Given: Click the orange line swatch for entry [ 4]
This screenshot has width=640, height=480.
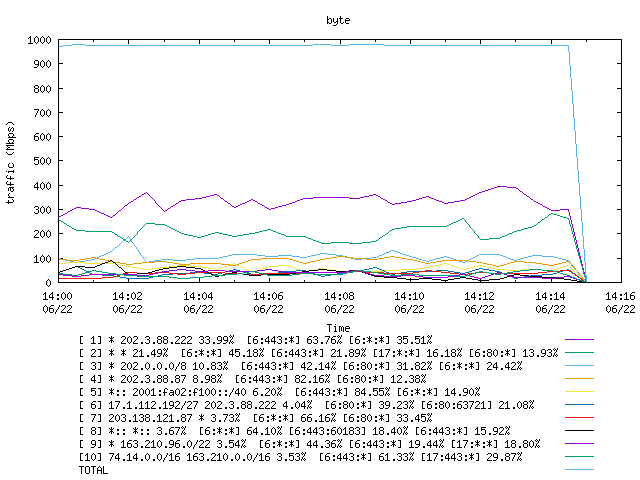Looking at the screenshot, I should click(580, 379).
